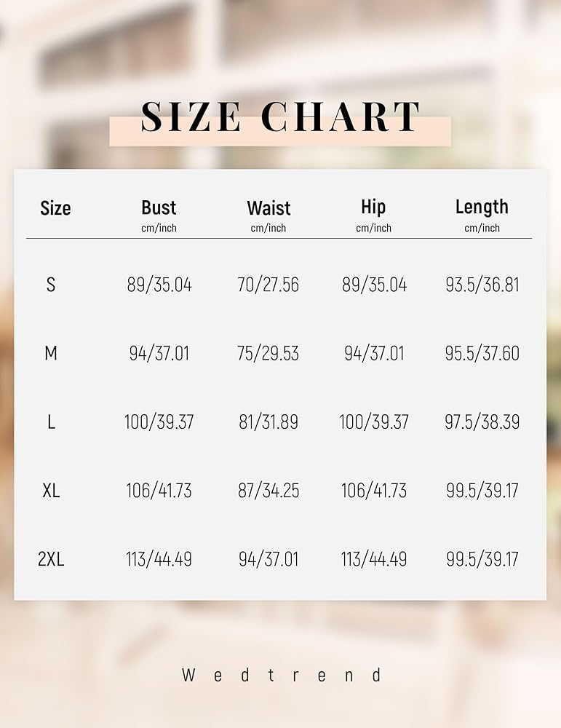This screenshot has width=561, height=728.
Task: Click the L size row label
Action: click(51, 422)
